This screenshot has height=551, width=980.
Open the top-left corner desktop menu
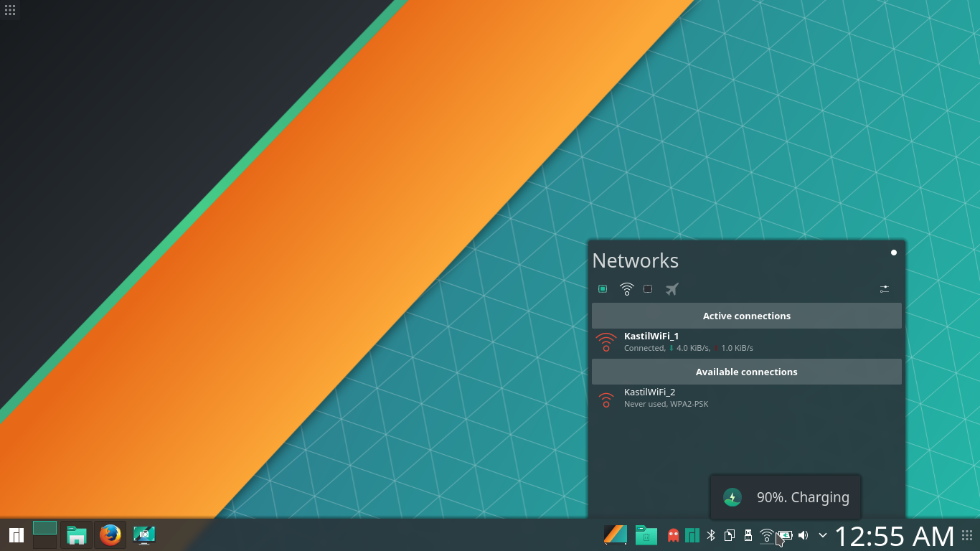click(x=9, y=9)
